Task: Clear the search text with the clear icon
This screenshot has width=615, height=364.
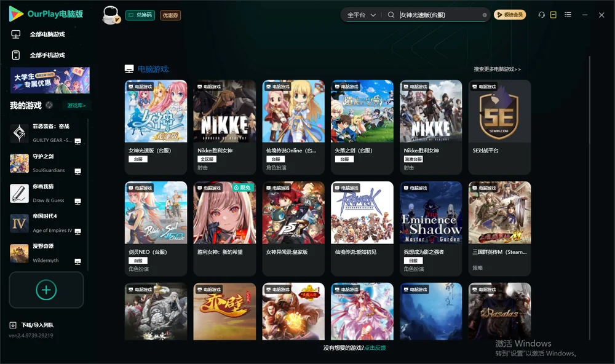Action: [485, 15]
